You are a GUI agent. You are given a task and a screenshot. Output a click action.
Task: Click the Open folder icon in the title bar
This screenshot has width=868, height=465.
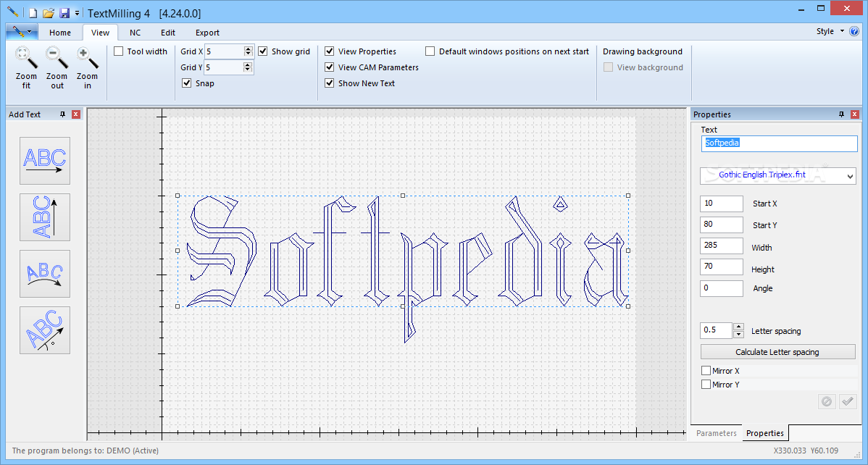49,13
